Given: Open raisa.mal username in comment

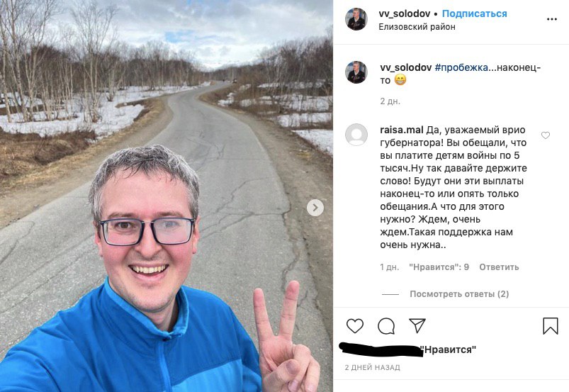Looking at the screenshot, I should [402, 130].
